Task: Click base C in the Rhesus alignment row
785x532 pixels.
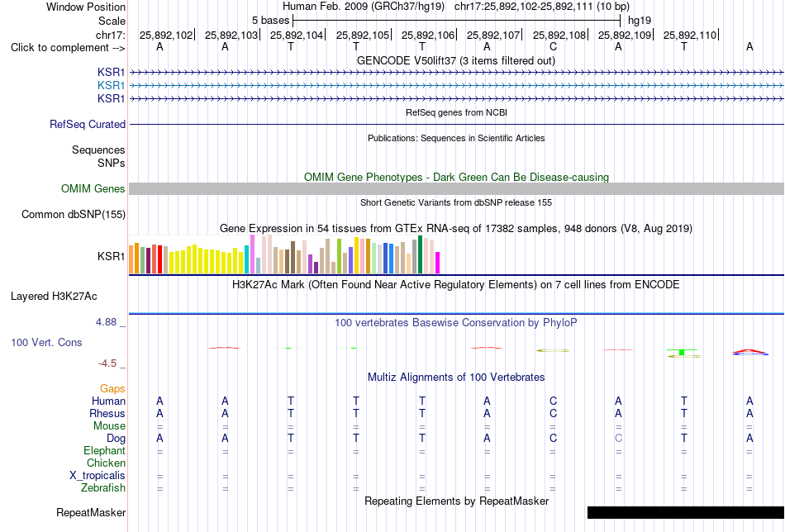Action: tap(553, 413)
